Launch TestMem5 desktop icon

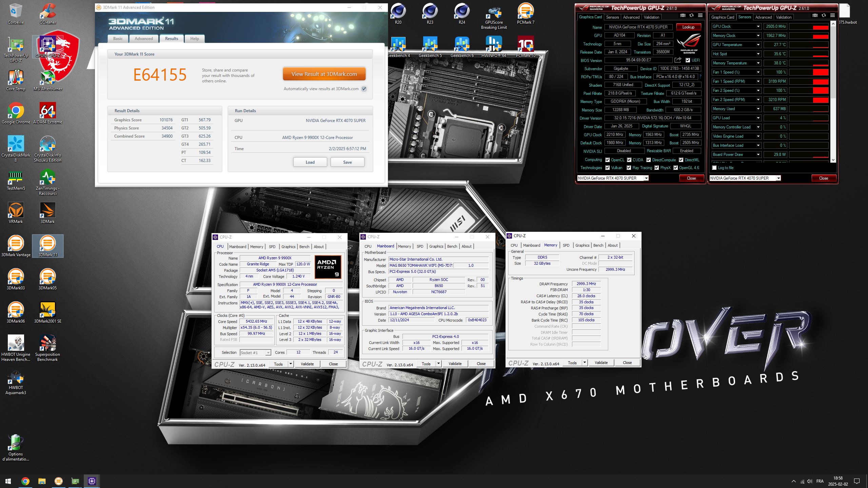16,180
